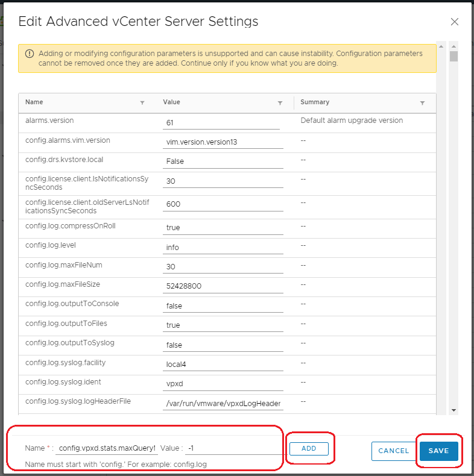Click the Name must start with 'config.' hint
Viewport: 474px width, 476px height.
(116, 465)
